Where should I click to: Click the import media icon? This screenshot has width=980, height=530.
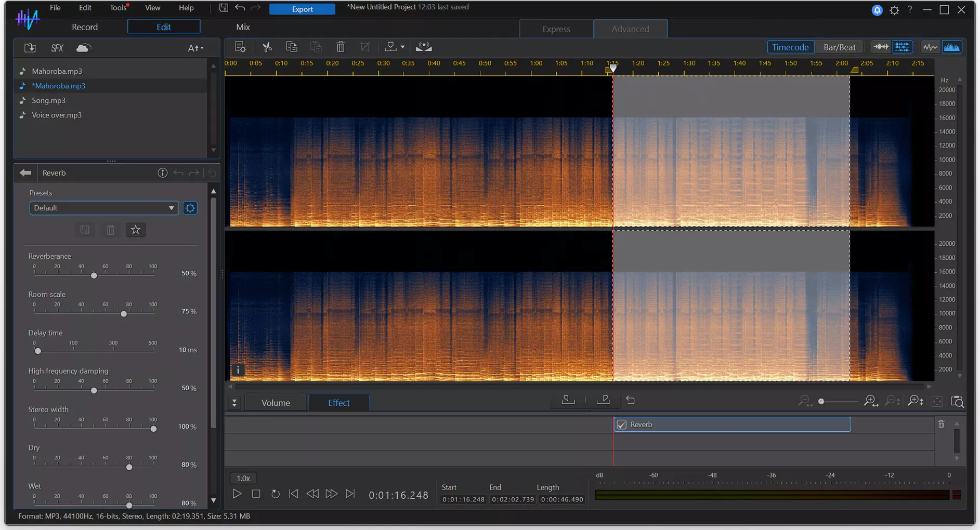point(30,48)
